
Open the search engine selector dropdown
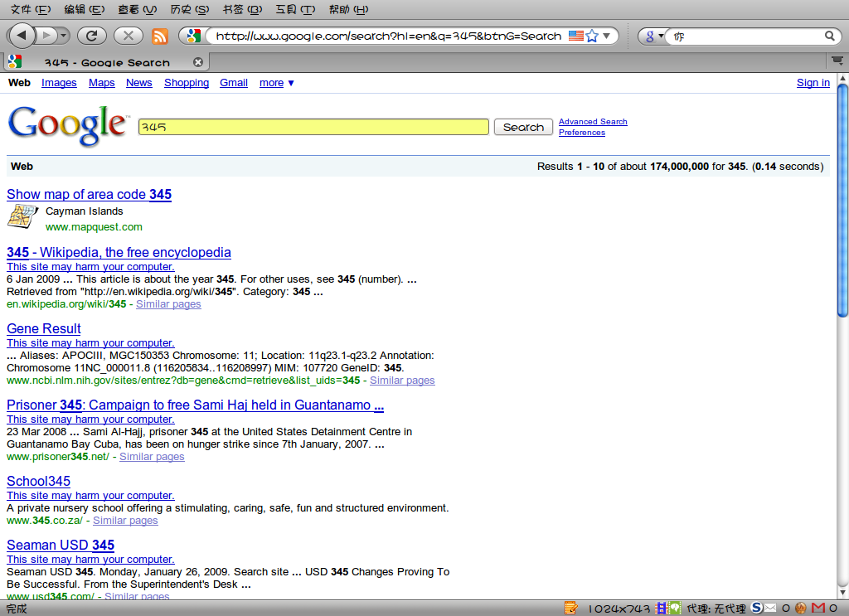(x=653, y=36)
